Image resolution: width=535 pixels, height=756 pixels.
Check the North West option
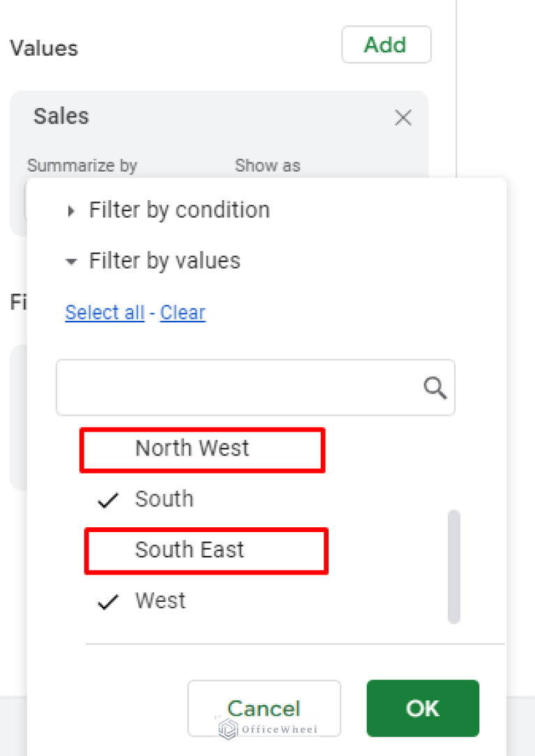(x=192, y=448)
